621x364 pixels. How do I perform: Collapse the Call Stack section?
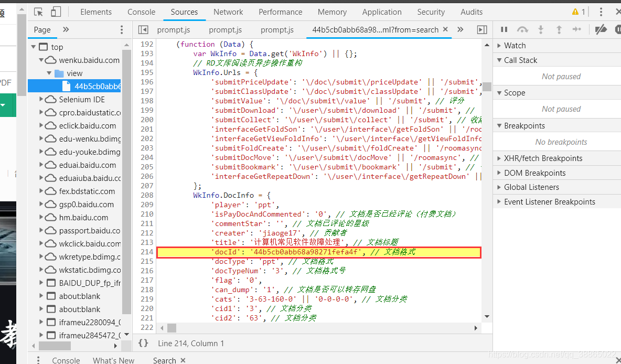point(499,60)
